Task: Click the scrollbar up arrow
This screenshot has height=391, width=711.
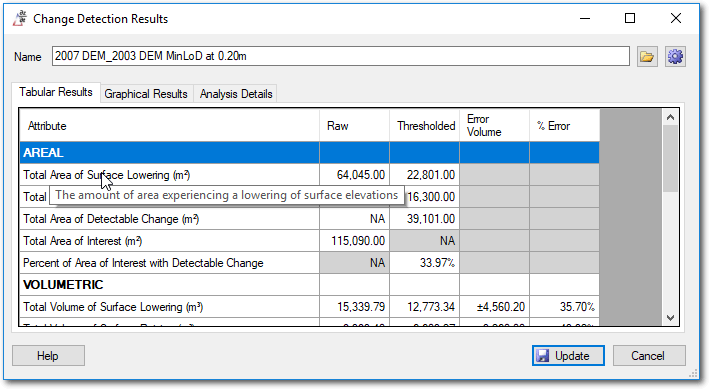Action: (x=671, y=117)
